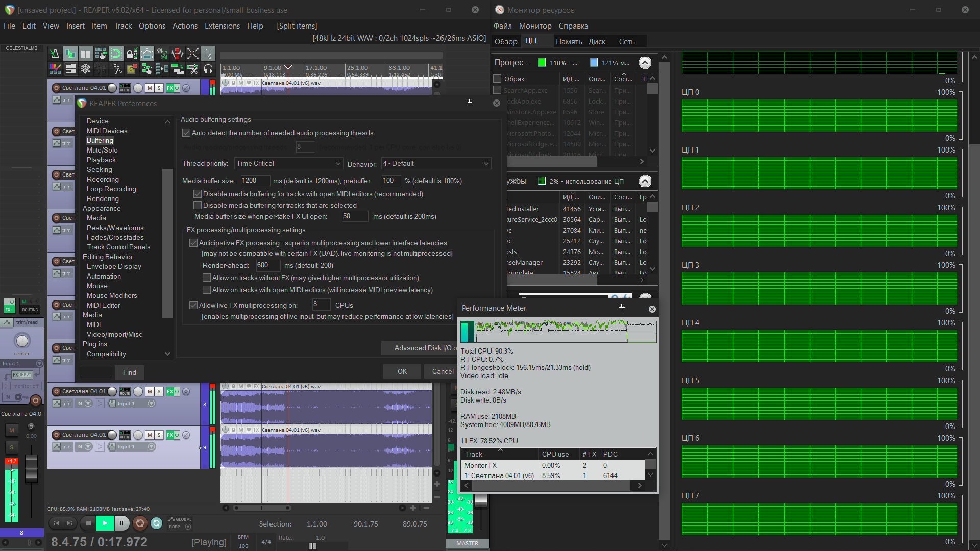
Task: Enable 'Disable media buffering for selected tracks'
Action: coord(198,205)
